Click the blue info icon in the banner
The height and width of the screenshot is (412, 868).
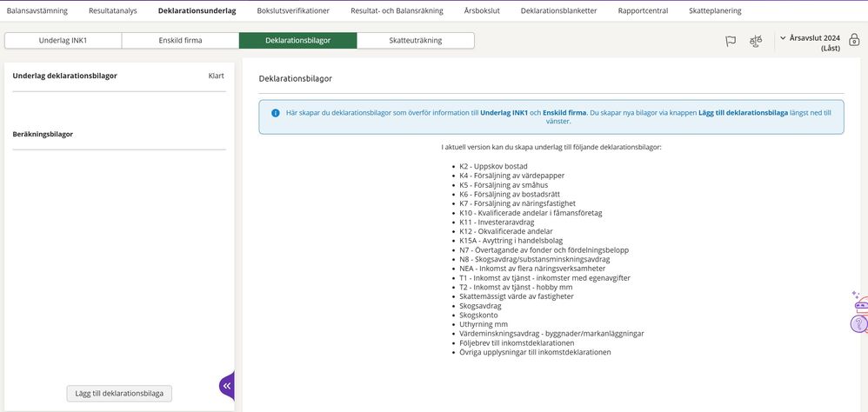[x=275, y=113]
